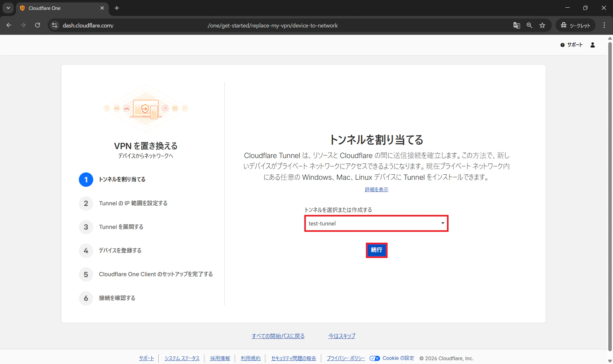Open the tab search dropdown arrow
613x364 pixels.
(x=8, y=8)
